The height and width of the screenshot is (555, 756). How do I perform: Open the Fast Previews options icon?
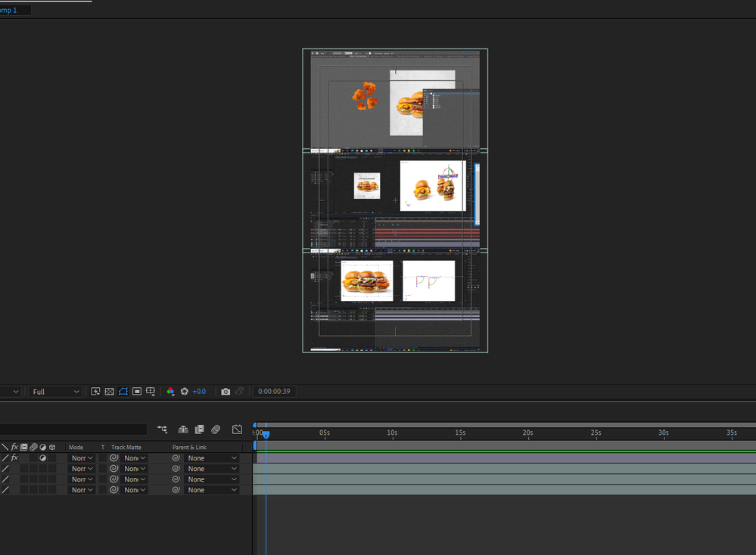click(x=95, y=391)
